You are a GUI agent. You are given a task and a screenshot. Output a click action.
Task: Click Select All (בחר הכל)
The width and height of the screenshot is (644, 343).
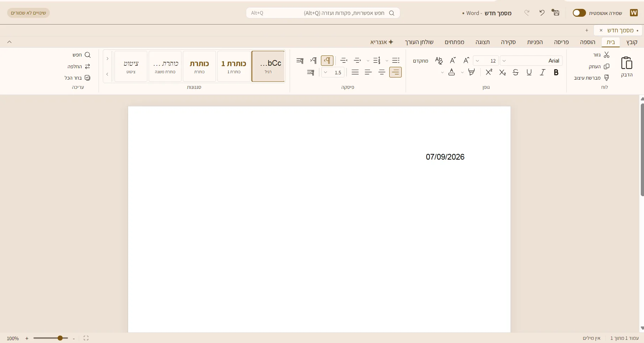pyautogui.click(x=78, y=78)
